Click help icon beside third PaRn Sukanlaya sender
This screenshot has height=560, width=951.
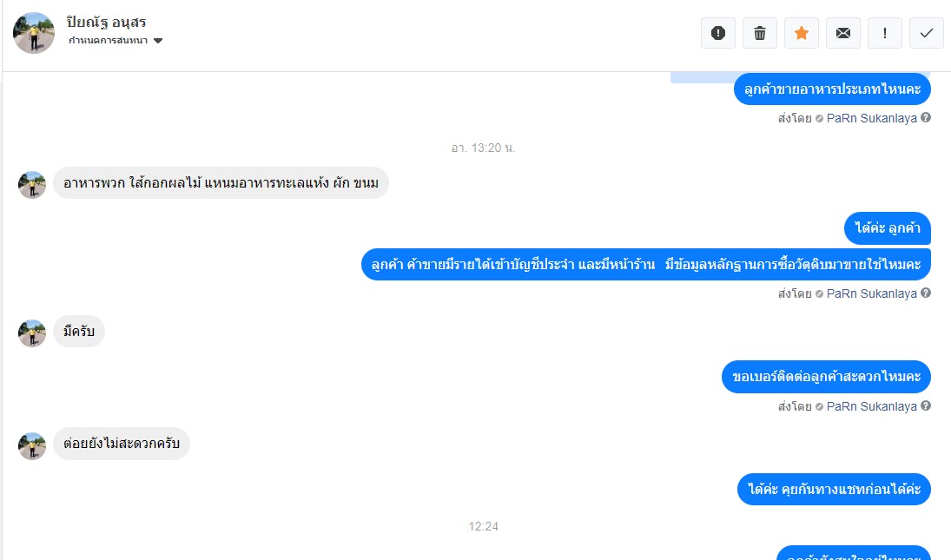pos(926,405)
